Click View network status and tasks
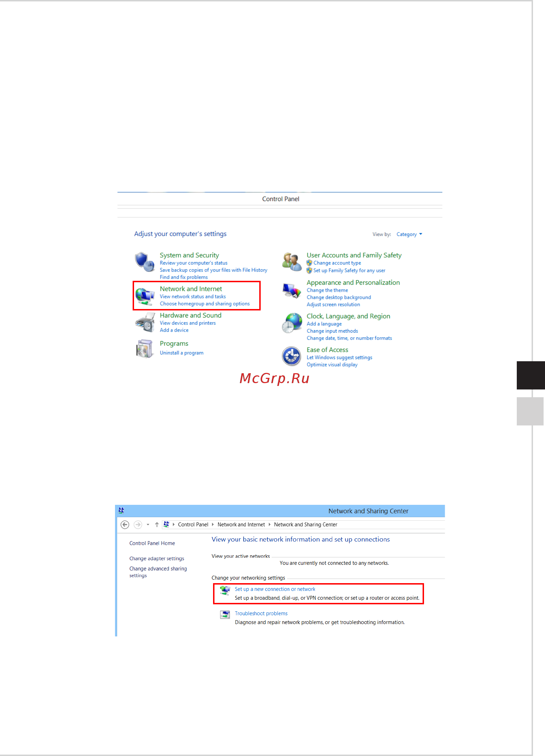The image size is (545, 756). point(193,297)
